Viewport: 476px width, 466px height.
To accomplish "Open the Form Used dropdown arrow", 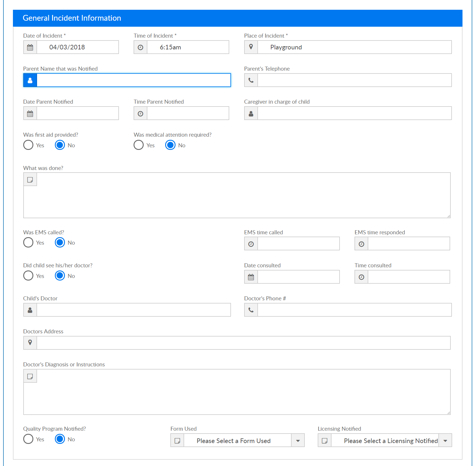I will coord(298,440).
